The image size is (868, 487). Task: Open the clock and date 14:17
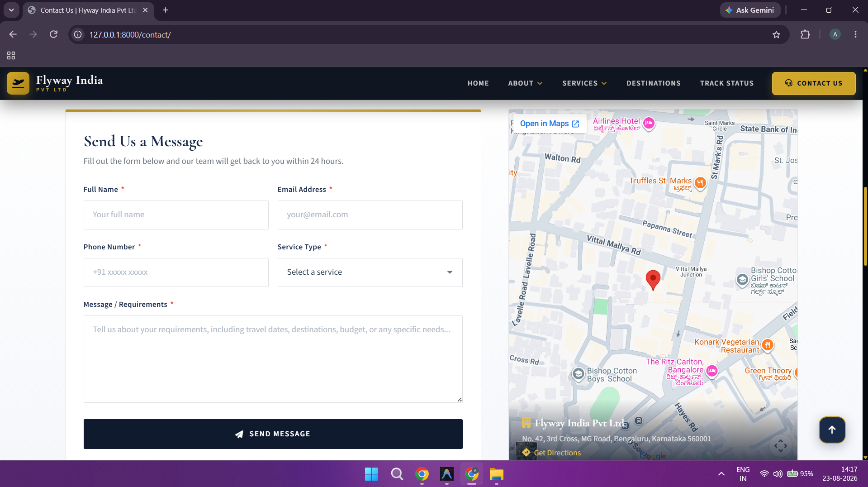point(840,474)
